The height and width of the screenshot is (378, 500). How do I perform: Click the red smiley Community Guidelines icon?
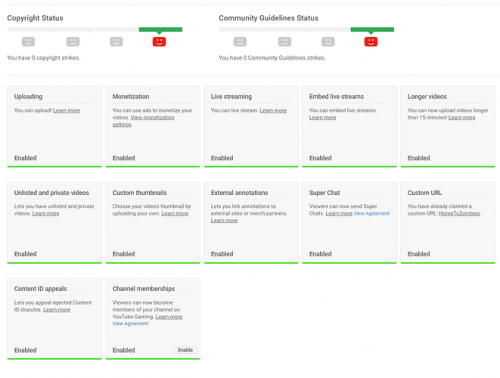371,42
